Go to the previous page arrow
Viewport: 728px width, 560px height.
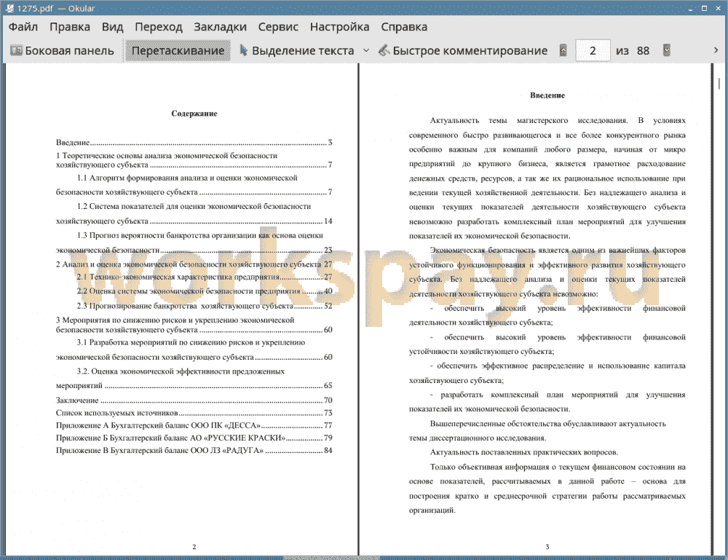click(x=563, y=50)
